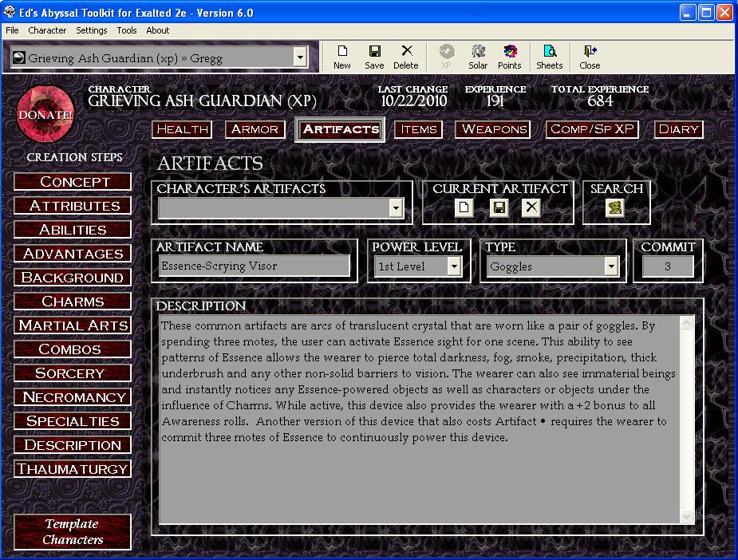Open the Solar toolkit icon

478,57
